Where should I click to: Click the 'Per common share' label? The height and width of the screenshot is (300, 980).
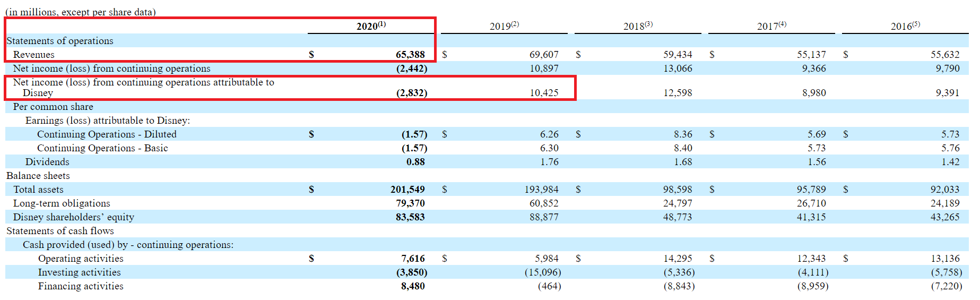(x=53, y=107)
